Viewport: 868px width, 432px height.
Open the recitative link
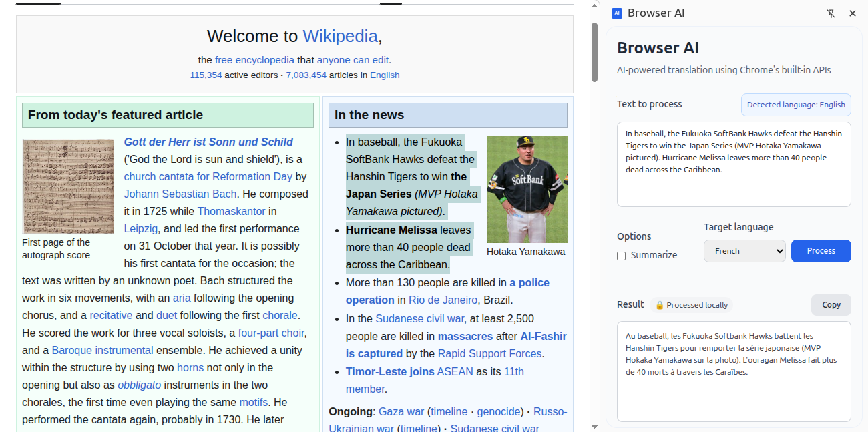pos(111,315)
